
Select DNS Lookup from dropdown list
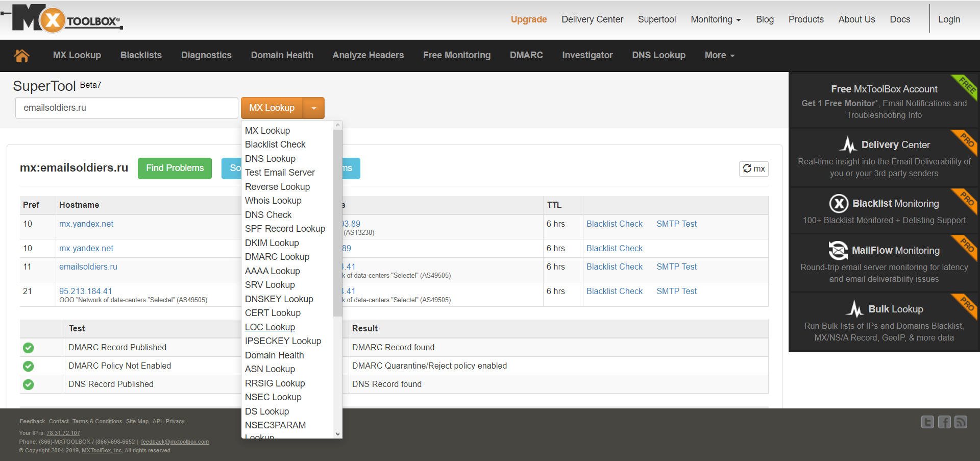pos(270,159)
